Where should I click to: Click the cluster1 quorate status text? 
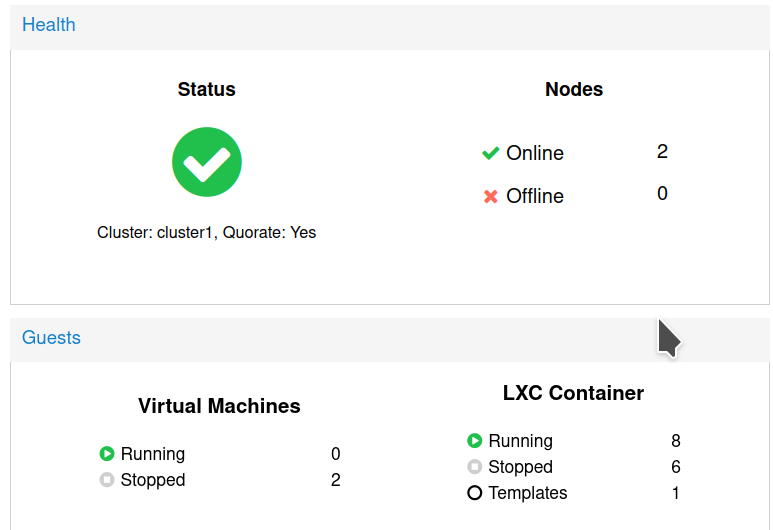tap(207, 232)
